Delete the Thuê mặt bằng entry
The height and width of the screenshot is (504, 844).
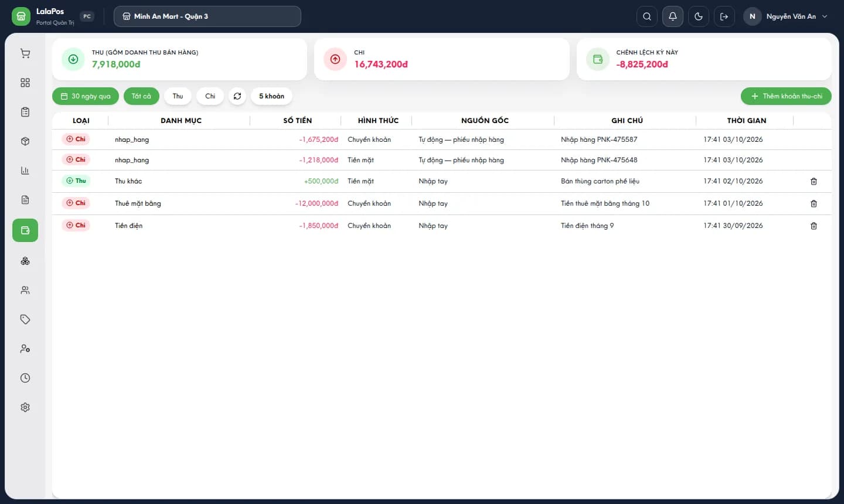coord(814,203)
